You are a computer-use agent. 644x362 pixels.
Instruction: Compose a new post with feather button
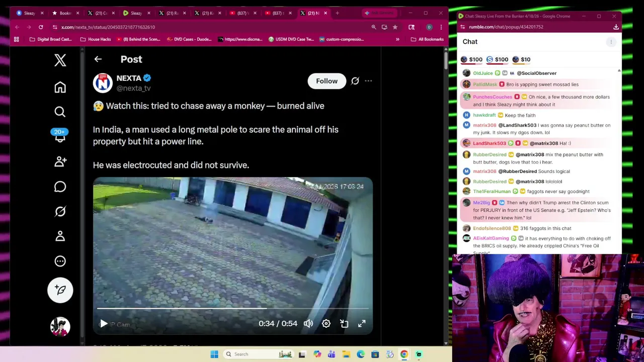click(x=60, y=290)
